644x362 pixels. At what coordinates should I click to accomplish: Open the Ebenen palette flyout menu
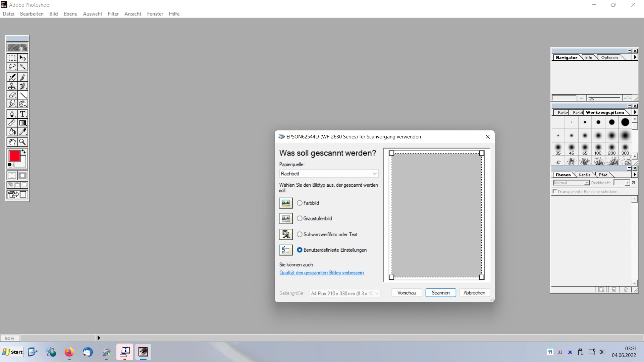[x=635, y=175]
